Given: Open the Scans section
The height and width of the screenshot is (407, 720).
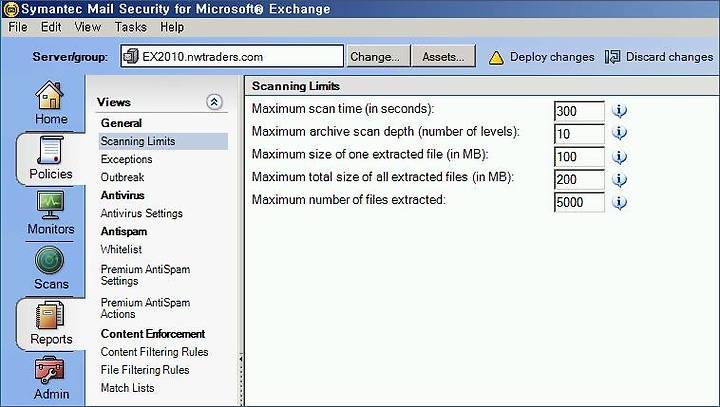Looking at the screenshot, I should (51, 268).
